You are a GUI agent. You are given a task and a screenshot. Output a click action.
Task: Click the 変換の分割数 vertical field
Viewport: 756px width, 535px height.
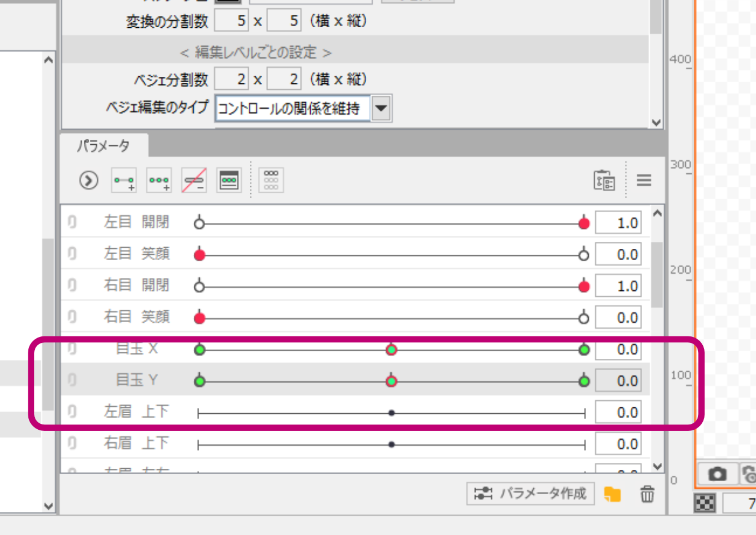point(285,22)
